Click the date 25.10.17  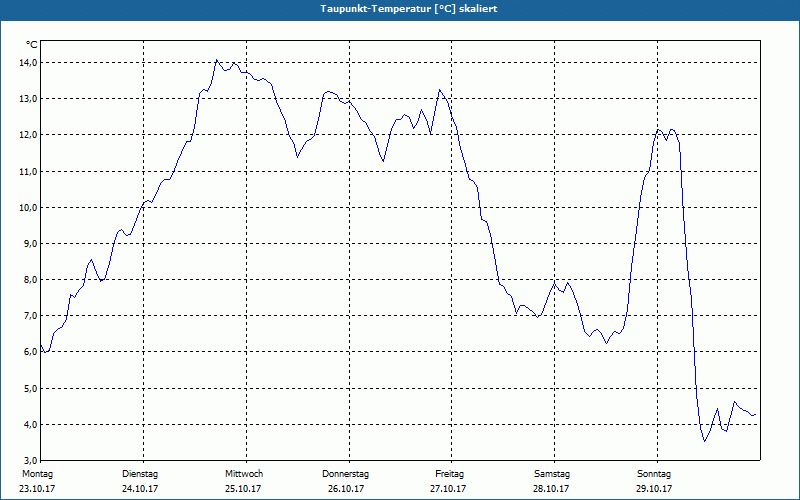pos(243,489)
